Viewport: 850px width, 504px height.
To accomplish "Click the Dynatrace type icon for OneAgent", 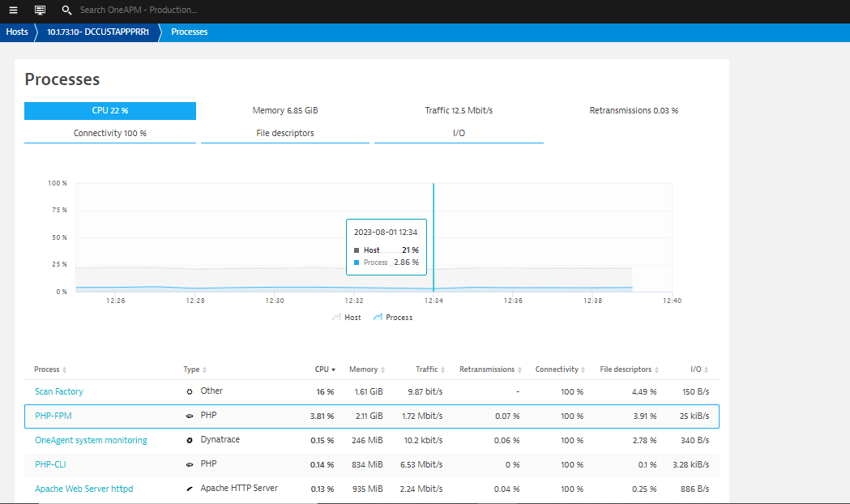I will tap(190, 440).
